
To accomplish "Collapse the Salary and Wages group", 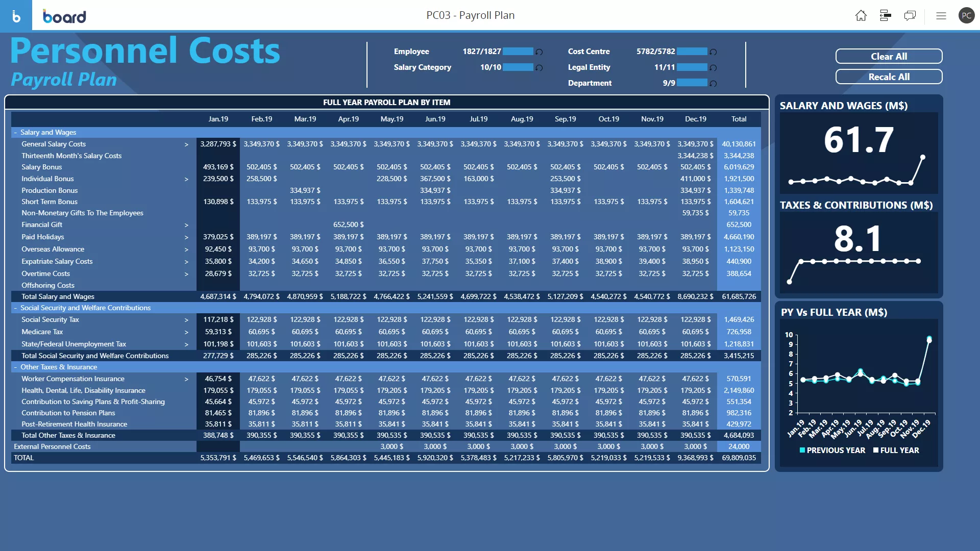I will [x=15, y=133].
